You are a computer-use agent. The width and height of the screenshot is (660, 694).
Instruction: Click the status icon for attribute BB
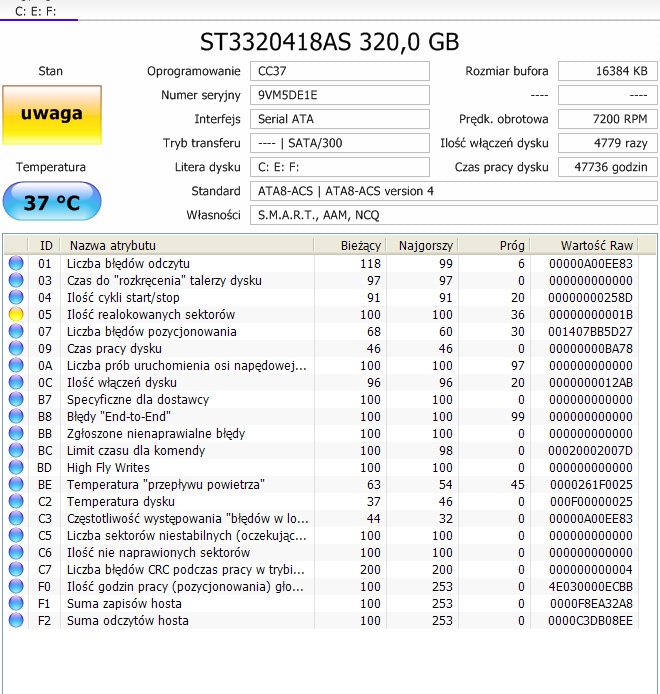[x=16, y=433]
